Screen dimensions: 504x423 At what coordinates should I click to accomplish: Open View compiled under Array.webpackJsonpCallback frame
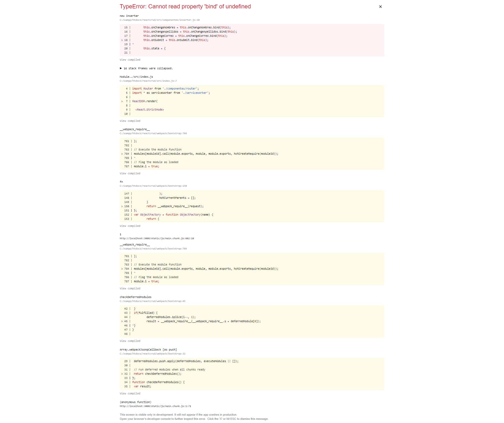pyautogui.click(x=130, y=394)
